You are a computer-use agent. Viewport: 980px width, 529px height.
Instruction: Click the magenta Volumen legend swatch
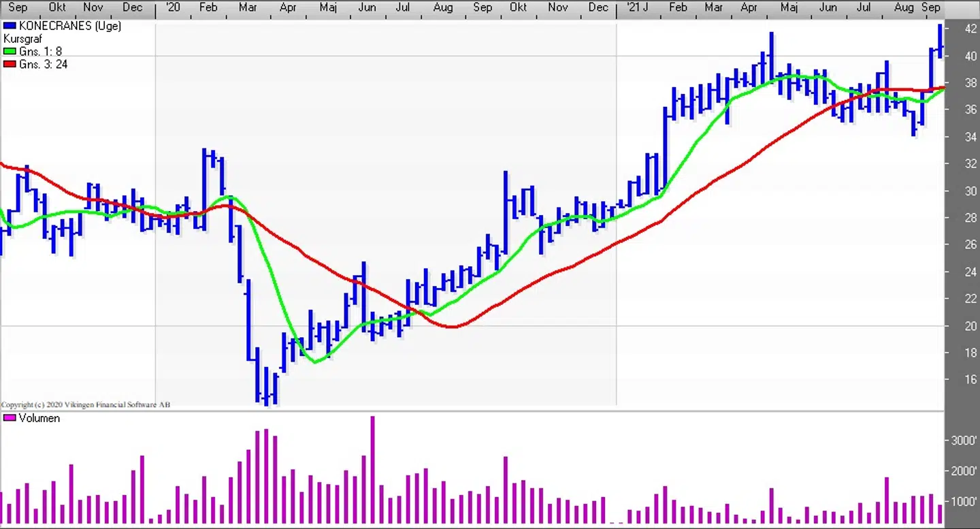9,418
